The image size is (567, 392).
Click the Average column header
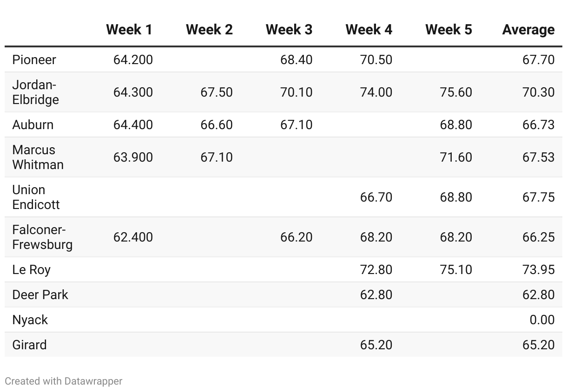[x=528, y=30]
